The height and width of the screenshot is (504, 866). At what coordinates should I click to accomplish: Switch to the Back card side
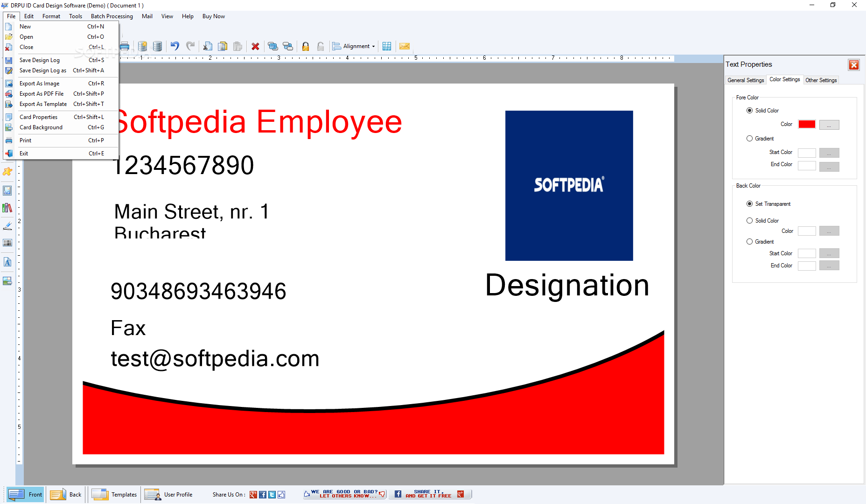coord(66,495)
